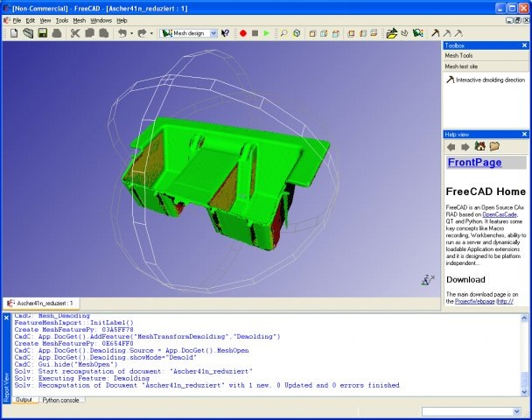Click the green mesh model in 3D view
Image resolution: width=532 pixels, height=420 pixels.
click(x=226, y=183)
